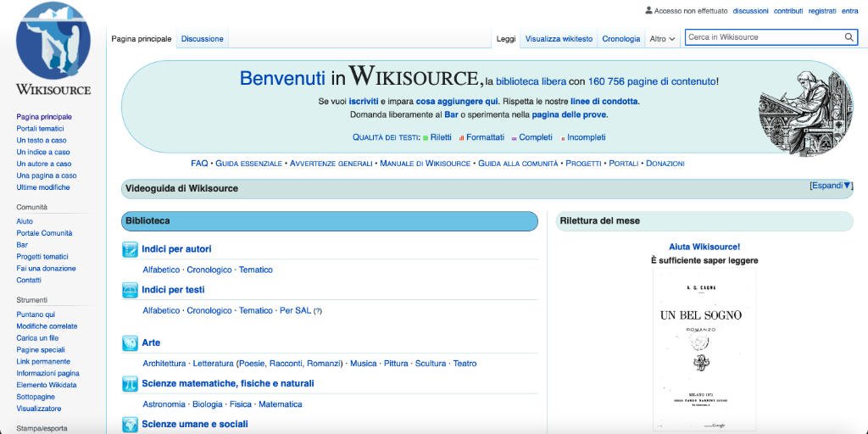Click Portali tematici in sidebar
This screenshot has height=434, width=868.
[40, 129]
